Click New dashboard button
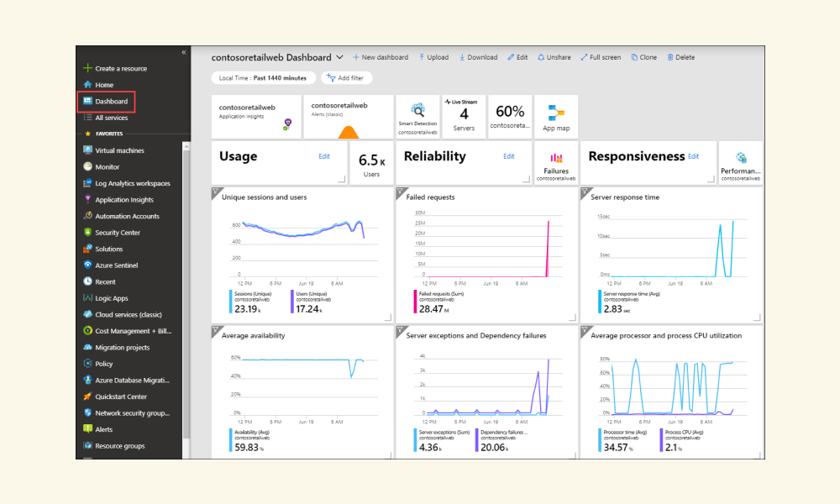The height and width of the screenshot is (504, 840). pyautogui.click(x=381, y=57)
